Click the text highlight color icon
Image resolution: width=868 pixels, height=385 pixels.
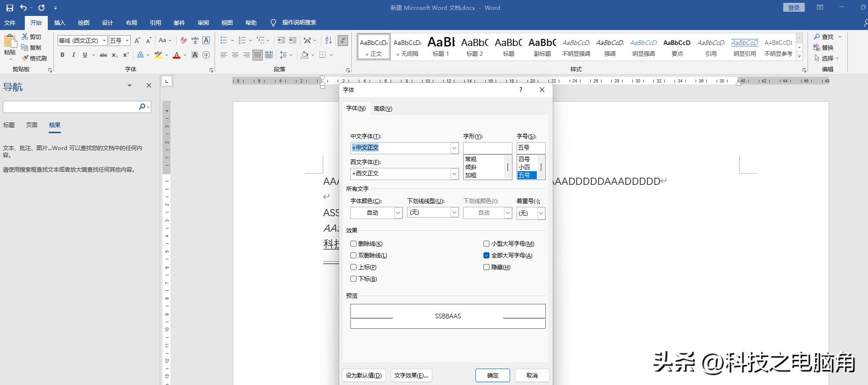158,55
